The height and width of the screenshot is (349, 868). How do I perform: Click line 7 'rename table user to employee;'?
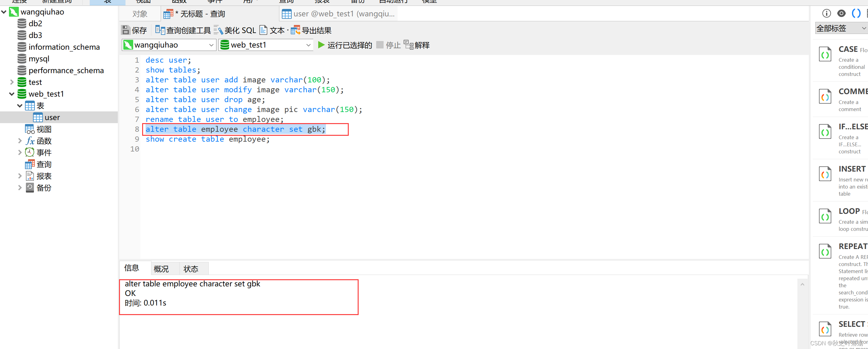(215, 119)
